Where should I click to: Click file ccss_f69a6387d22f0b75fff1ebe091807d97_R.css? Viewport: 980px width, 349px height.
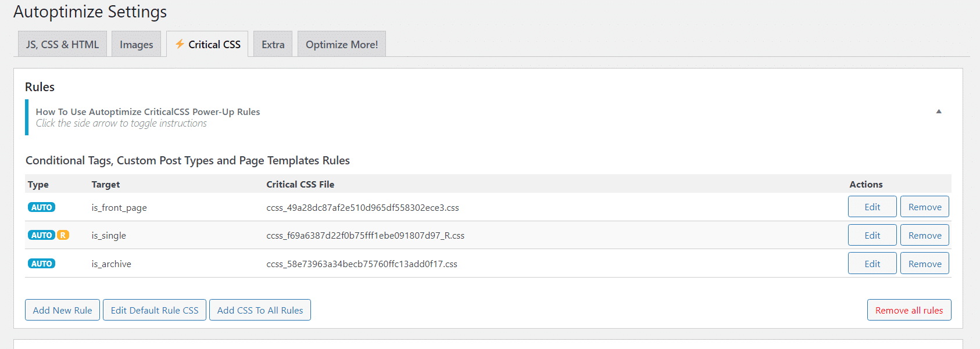pos(366,235)
